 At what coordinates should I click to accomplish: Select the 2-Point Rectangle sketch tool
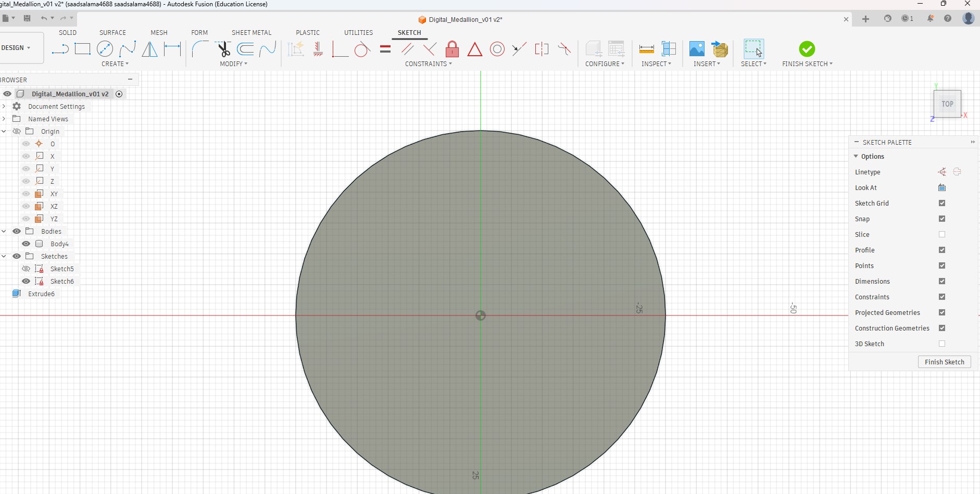[x=82, y=49]
